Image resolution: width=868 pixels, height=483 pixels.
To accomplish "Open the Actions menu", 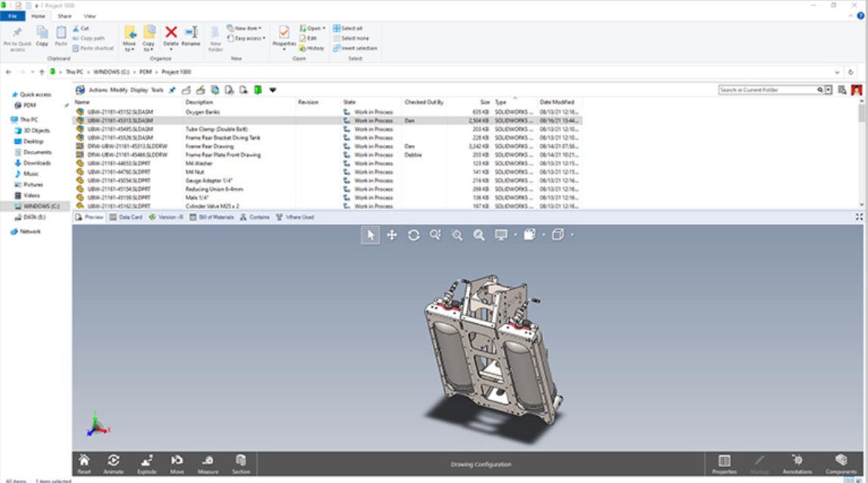I will coord(98,90).
